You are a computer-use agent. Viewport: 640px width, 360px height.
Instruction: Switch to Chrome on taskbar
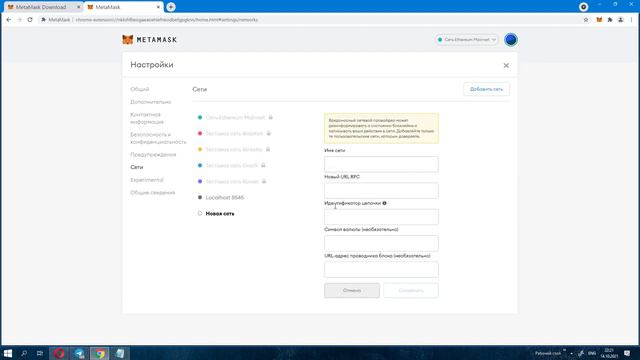coord(100,353)
